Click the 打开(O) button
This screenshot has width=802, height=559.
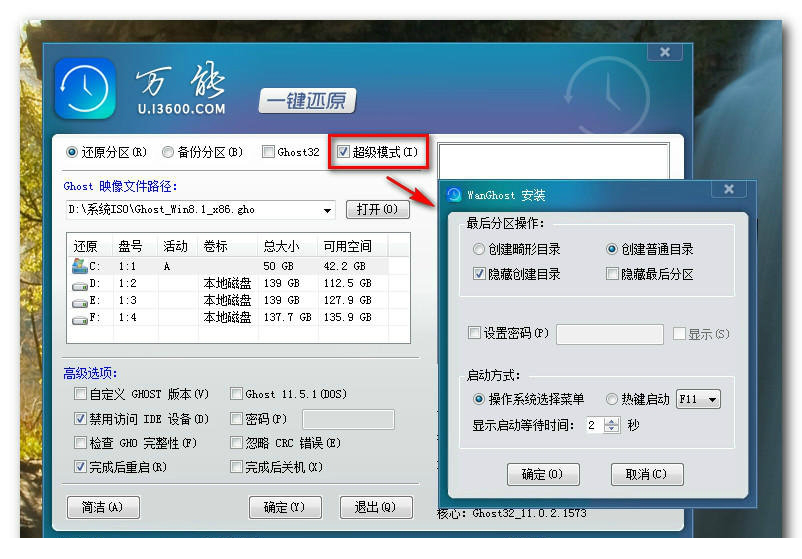pos(377,209)
